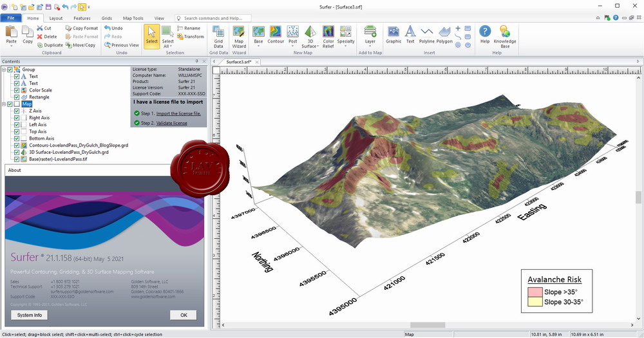644x338 pixels.
Task: Click the Transform command
Action: [x=190, y=37]
